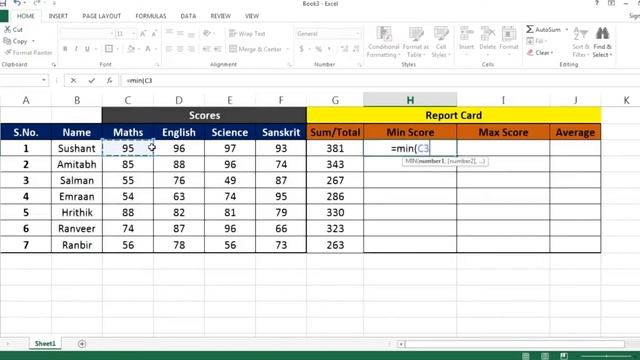Open the borders button

pos(109,49)
